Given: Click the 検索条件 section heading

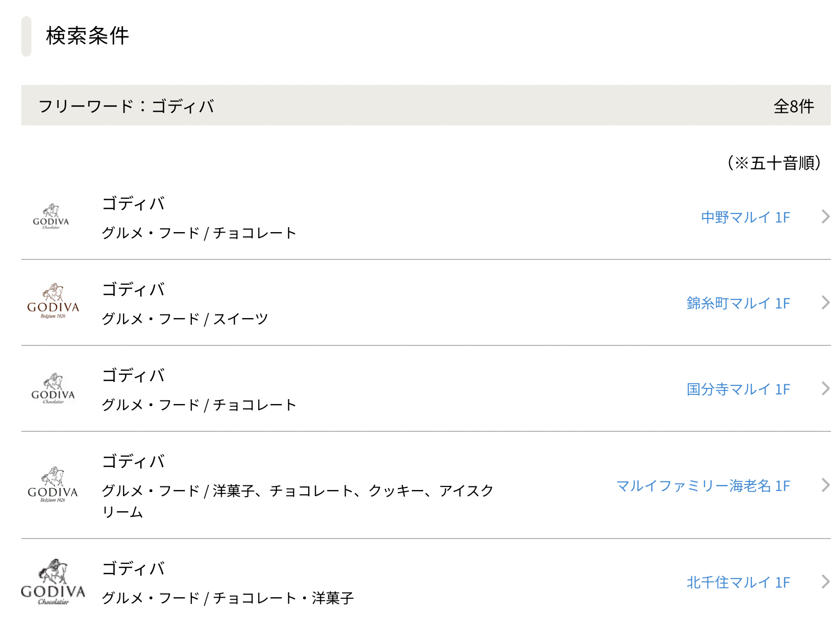Looking at the screenshot, I should click(x=88, y=36).
